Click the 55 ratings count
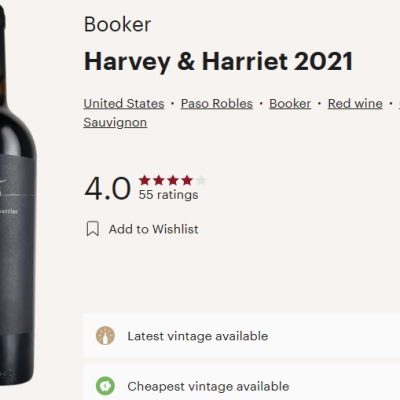 click(168, 195)
